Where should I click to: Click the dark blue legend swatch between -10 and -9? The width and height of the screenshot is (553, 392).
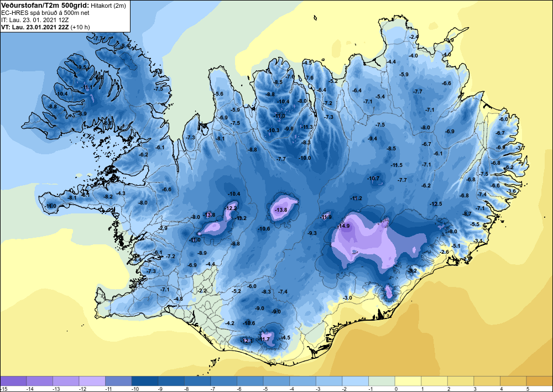tap(144, 381)
